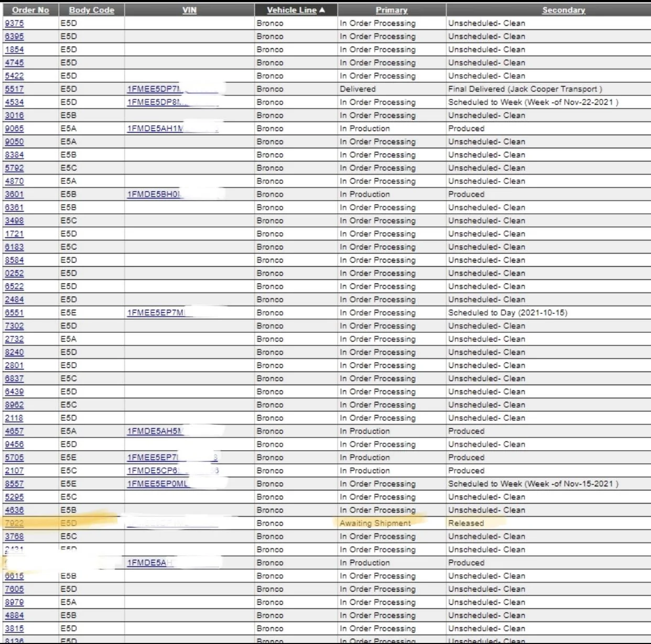This screenshot has width=651, height=644.
Task: Click the VIN column header
Action: (189, 10)
